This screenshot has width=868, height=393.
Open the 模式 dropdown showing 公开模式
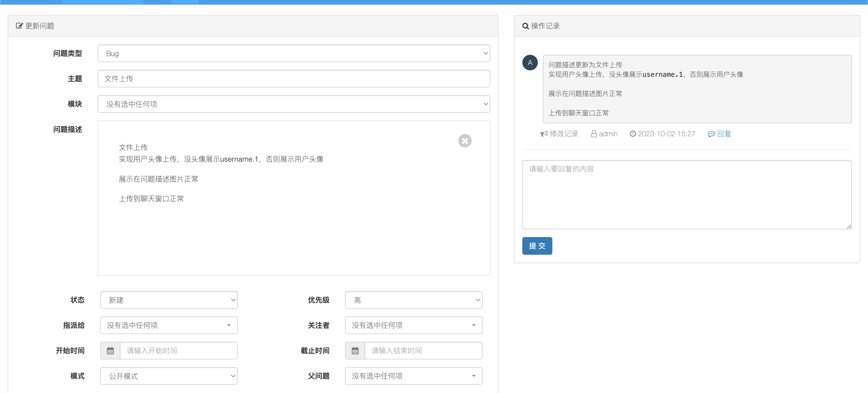[169, 376]
